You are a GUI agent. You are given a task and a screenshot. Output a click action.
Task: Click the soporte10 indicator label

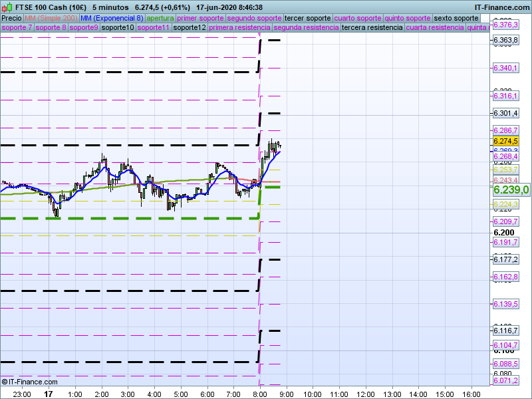point(118,28)
